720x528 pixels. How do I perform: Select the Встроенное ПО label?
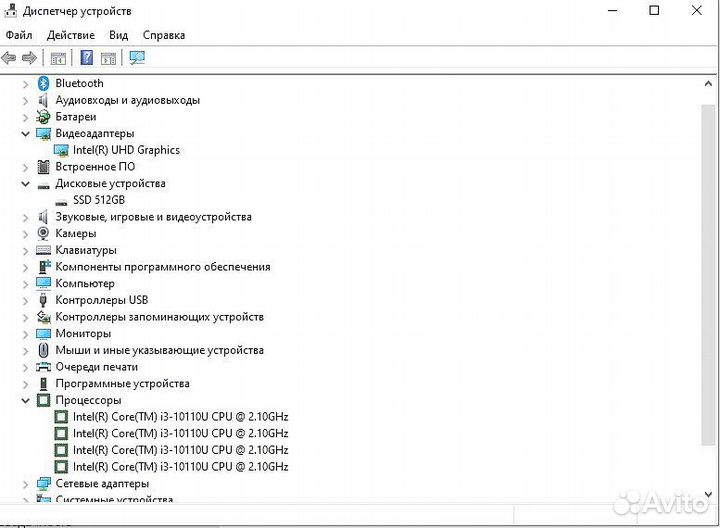point(95,167)
